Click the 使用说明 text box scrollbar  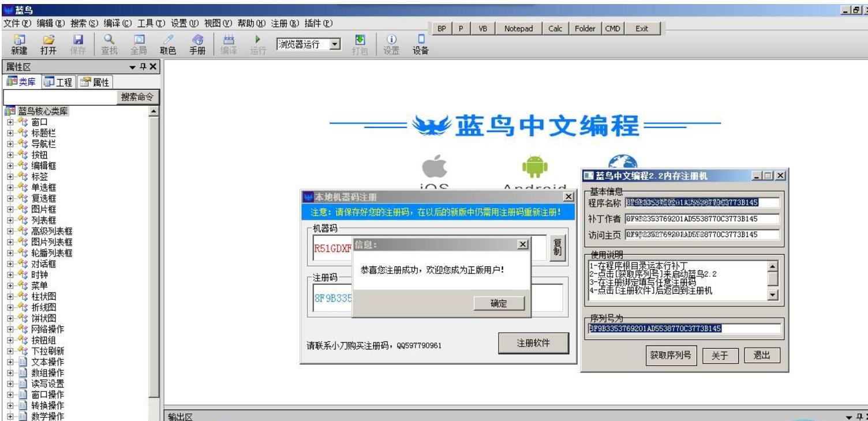tap(774, 280)
